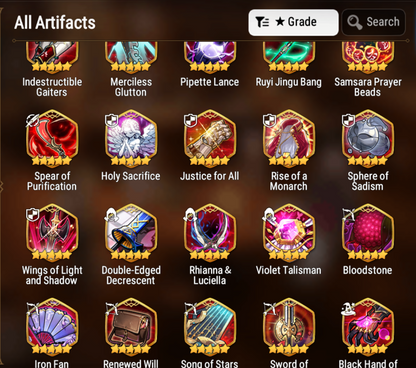Open the Renewed Will bag artifact
This screenshot has width=416, height=368.
click(x=131, y=326)
